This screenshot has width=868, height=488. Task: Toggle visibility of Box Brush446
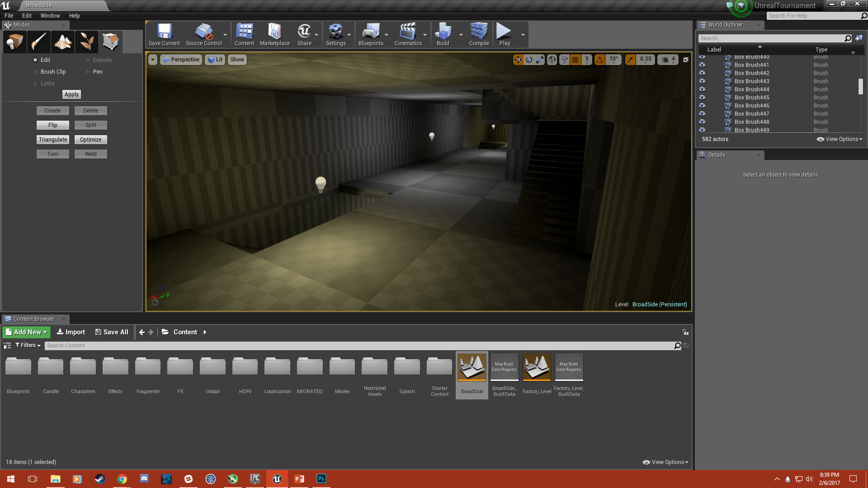pyautogui.click(x=702, y=105)
